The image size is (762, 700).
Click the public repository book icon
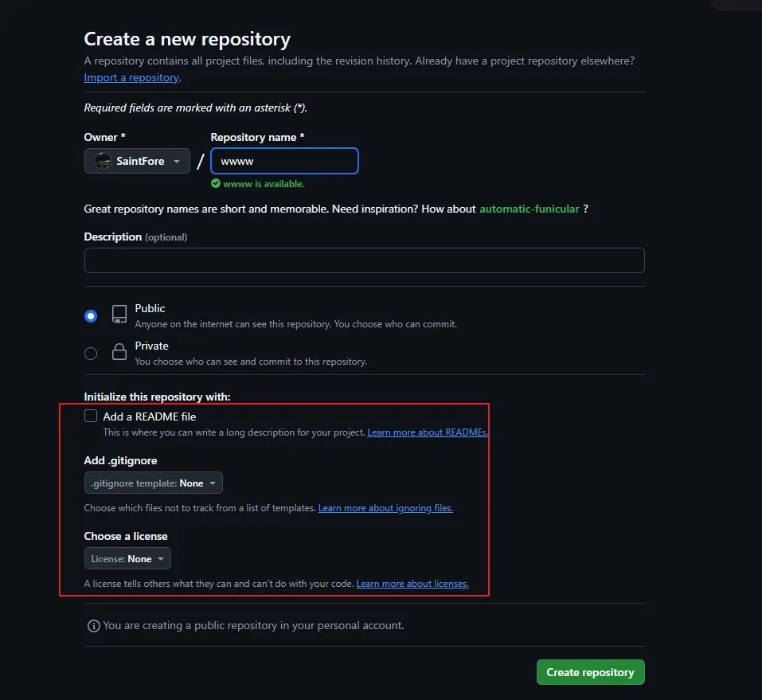click(x=119, y=314)
